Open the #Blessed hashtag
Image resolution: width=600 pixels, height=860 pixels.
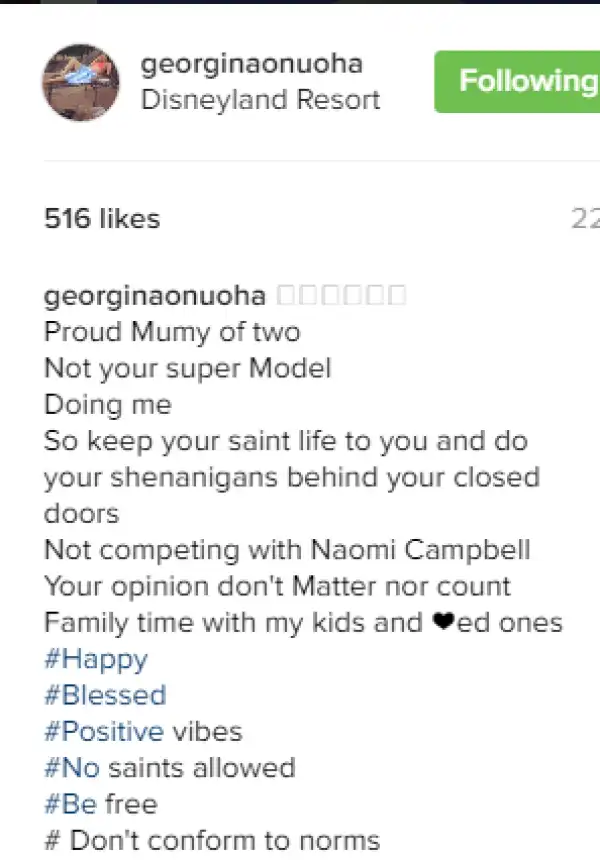(x=105, y=695)
